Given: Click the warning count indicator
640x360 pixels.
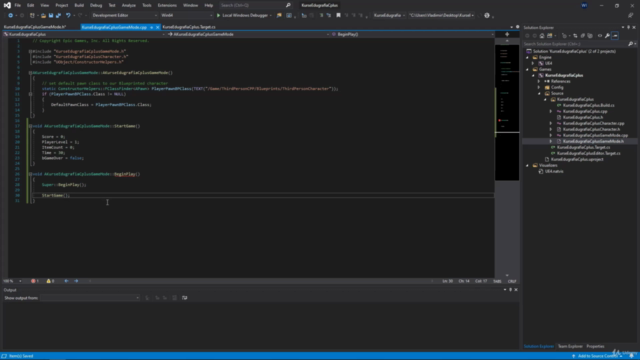Looking at the screenshot, I should [50, 281].
